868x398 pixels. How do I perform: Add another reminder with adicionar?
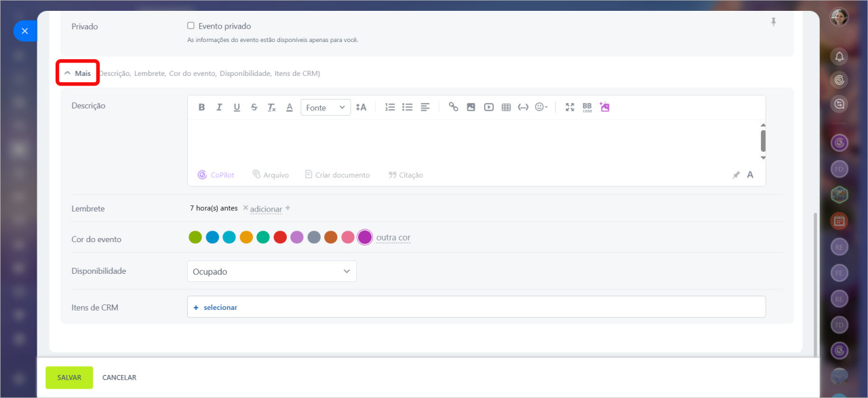coord(266,209)
